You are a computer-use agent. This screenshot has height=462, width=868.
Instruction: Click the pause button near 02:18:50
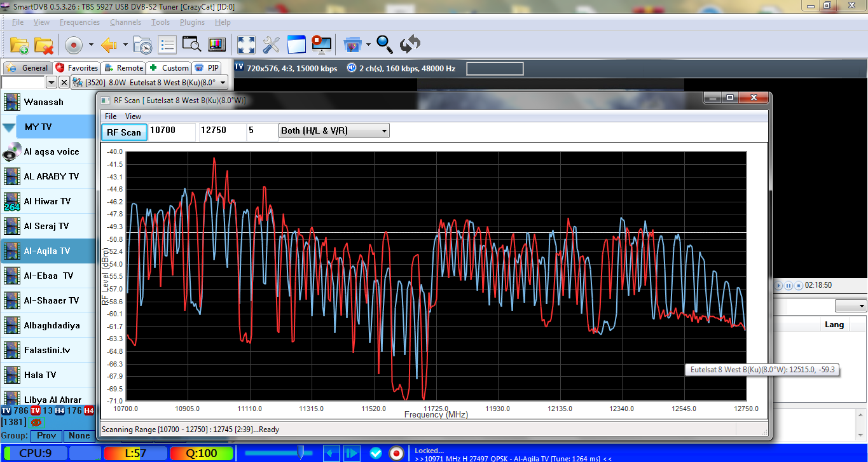pyautogui.click(x=789, y=286)
